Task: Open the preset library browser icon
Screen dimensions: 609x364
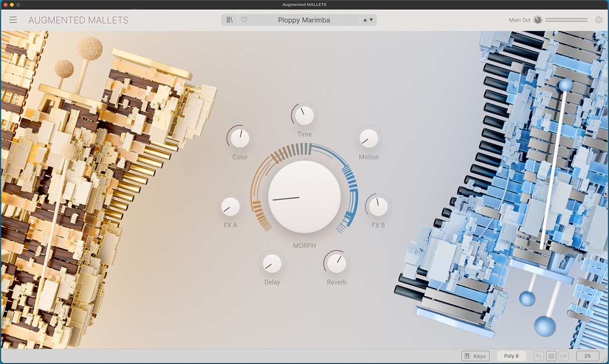Action: click(x=230, y=20)
